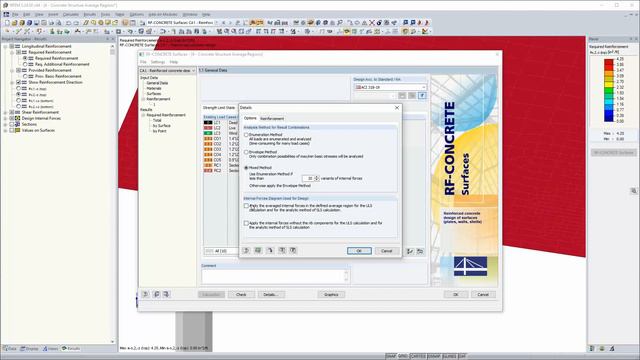Increase variants of internal forces spinner
This screenshot has height=360, width=640.
[x=317, y=177]
